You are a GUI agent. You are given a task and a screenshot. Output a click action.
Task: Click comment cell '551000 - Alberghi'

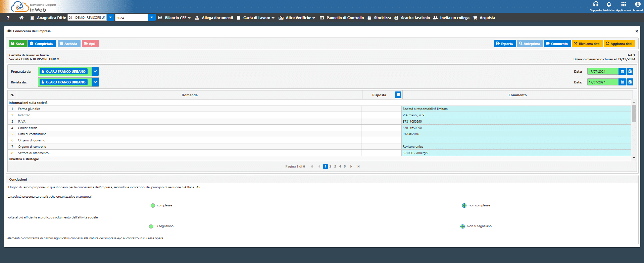click(x=516, y=153)
